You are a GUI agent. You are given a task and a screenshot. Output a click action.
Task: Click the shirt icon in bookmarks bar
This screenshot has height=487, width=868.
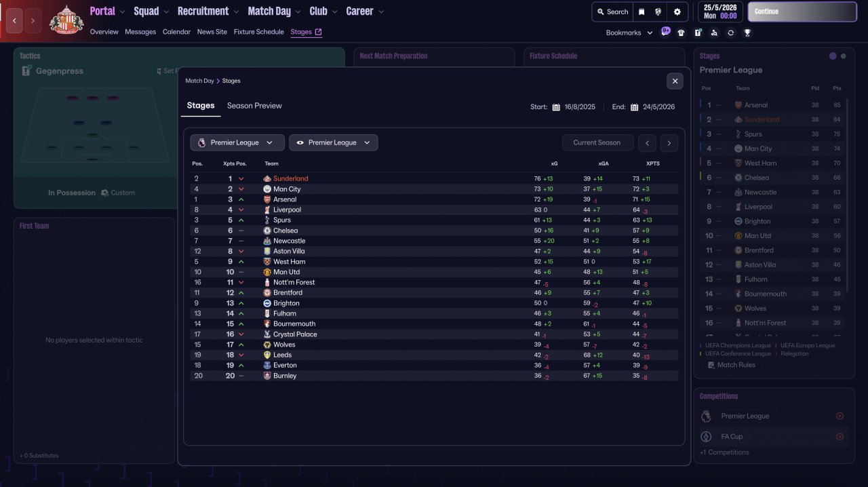coord(681,33)
